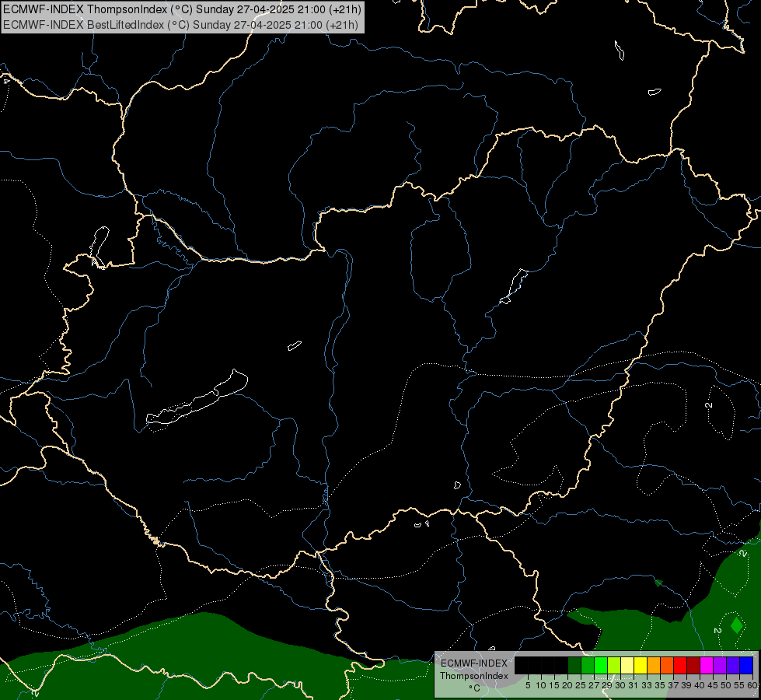Viewport: 761px width, 700px height.
Task: Select the violet 50–55 legend swatch
Action: click(733, 665)
